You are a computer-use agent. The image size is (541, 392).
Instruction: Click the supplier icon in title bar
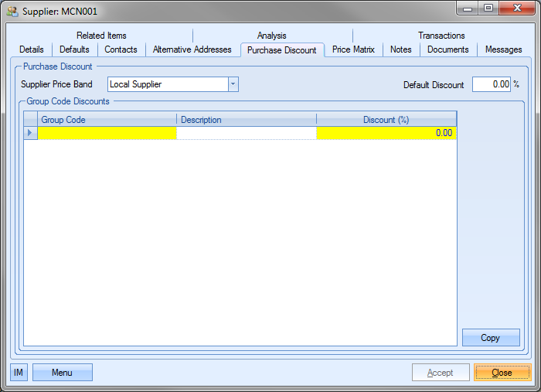[12, 12]
